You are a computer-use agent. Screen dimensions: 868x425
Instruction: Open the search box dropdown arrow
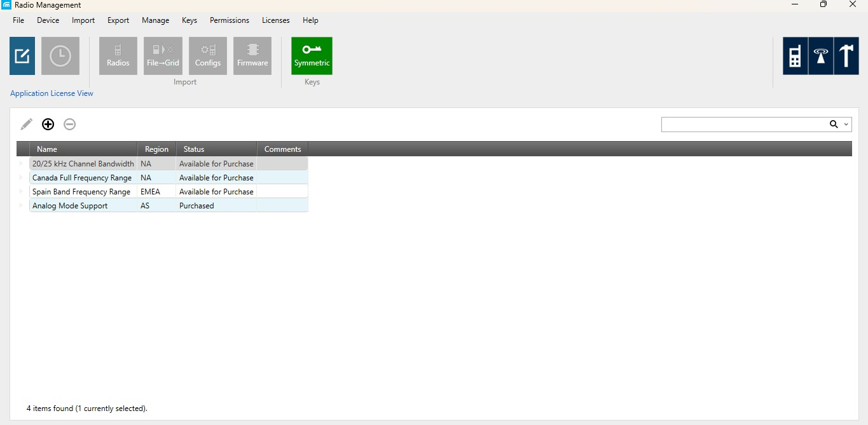(x=846, y=125)
